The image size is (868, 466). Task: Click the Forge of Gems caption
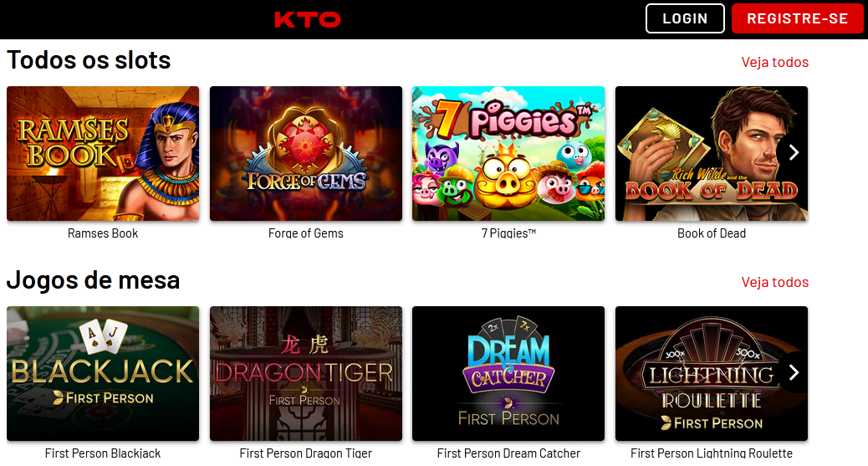(x=305, y=233)
